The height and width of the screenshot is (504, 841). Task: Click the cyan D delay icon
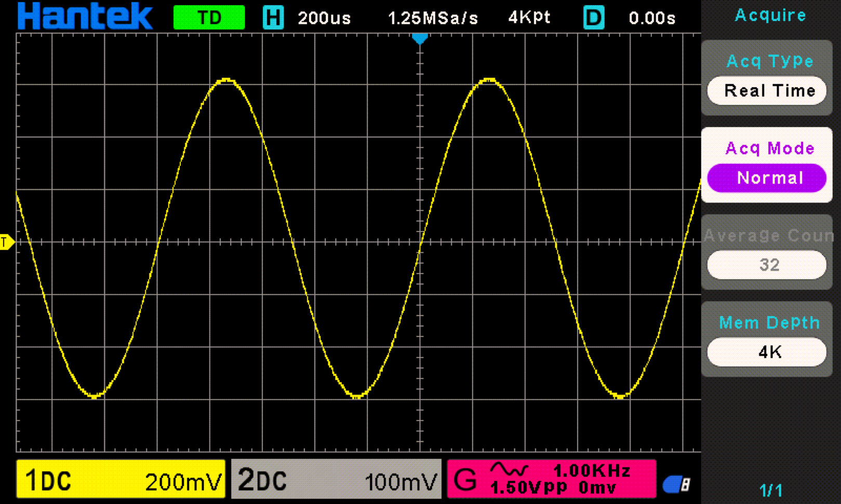click(x=594, y=18)
